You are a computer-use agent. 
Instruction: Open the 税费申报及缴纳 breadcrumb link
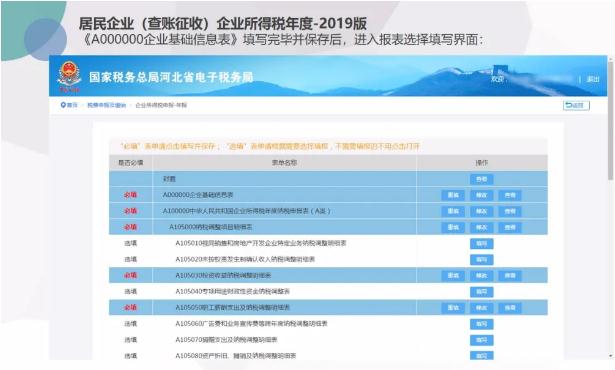click(x=106, y=105)
